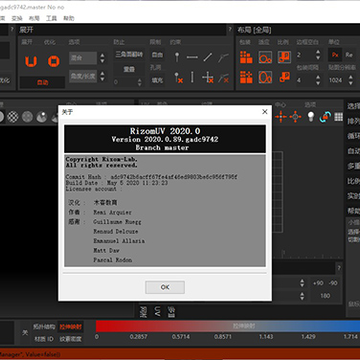The width and height of the screenshot is (360, 360).
Task: Click the bottom pack islands grid icon
Action: click(246, 77)
